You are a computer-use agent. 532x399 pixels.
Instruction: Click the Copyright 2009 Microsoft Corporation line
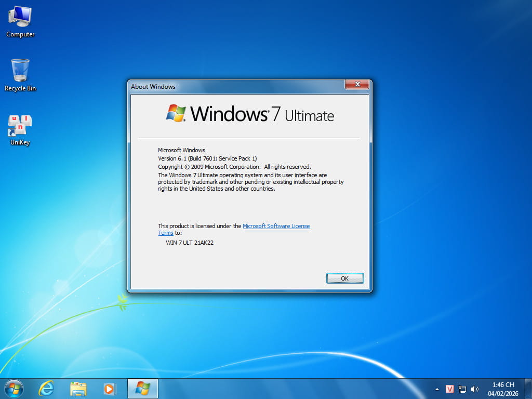[234, 167]
